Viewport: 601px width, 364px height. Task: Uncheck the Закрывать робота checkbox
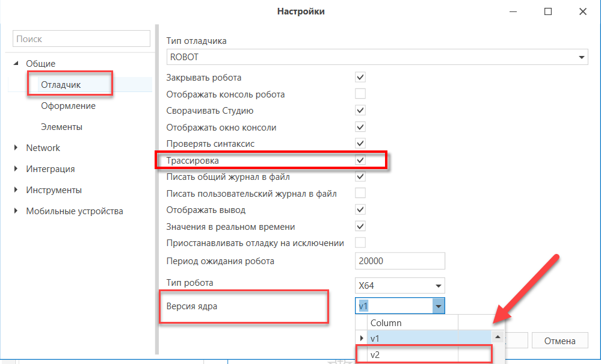[360, 77]
